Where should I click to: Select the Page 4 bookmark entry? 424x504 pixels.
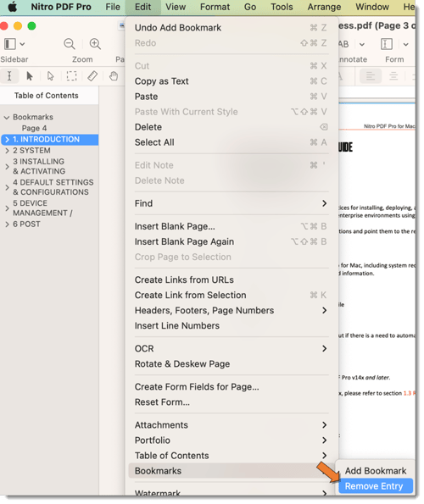coord(34,128)
